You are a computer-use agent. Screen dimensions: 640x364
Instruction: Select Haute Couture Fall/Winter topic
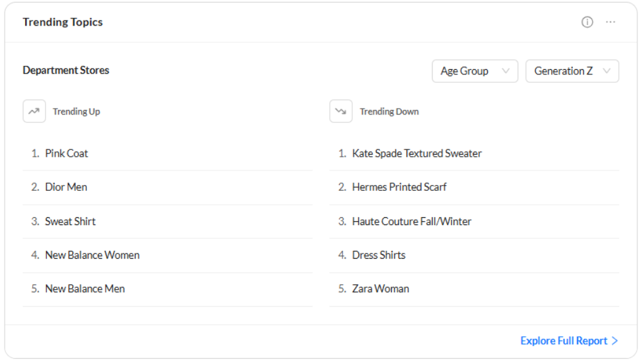pyautogui.click(x=412, y=221)
